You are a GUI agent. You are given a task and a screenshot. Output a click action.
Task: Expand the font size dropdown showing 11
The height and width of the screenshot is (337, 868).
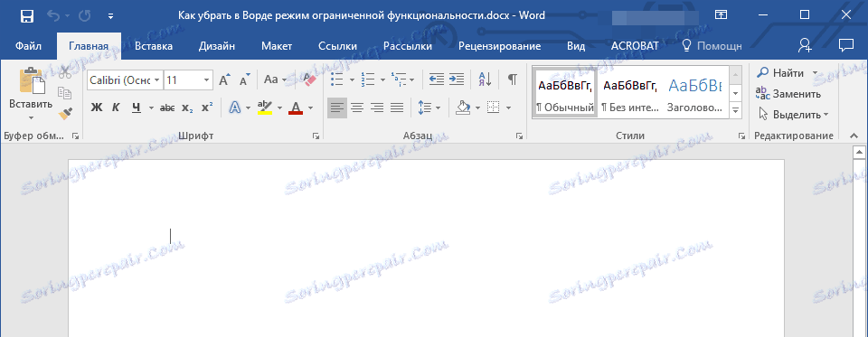[207, 80]
